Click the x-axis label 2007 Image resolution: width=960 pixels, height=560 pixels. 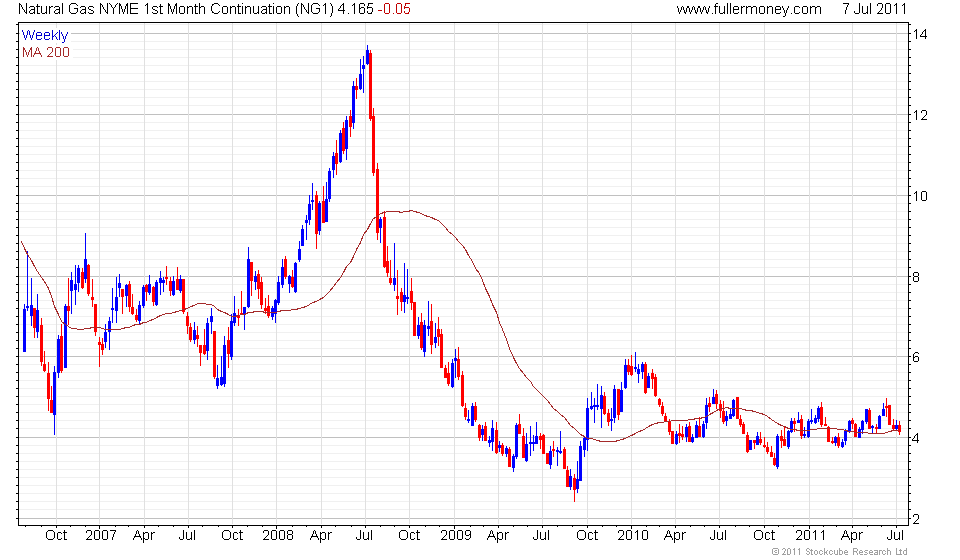(x=101, y=536)
